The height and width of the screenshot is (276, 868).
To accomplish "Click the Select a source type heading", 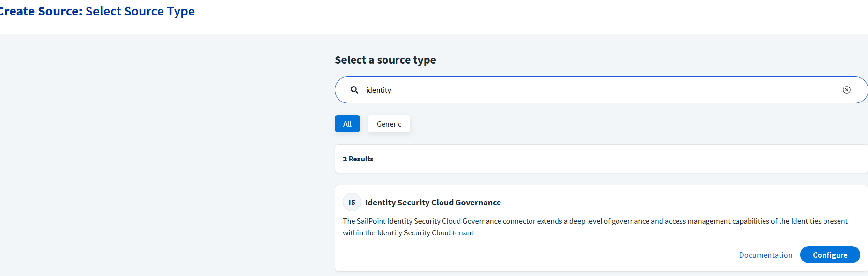I will [x=385, y=60].
